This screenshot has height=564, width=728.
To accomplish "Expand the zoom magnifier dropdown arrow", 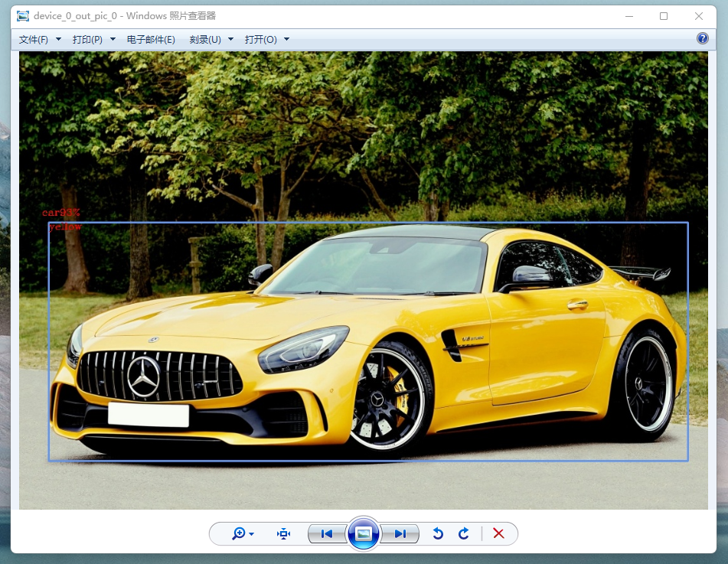I will coord(252,534).
